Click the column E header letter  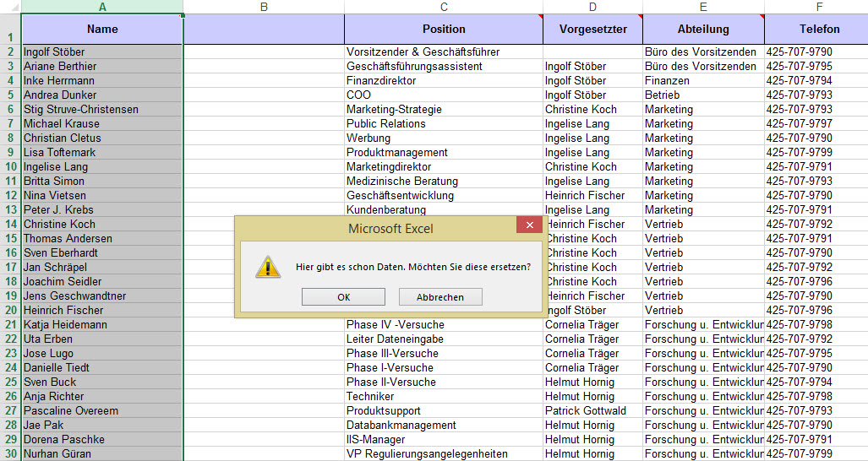(703, 7)
